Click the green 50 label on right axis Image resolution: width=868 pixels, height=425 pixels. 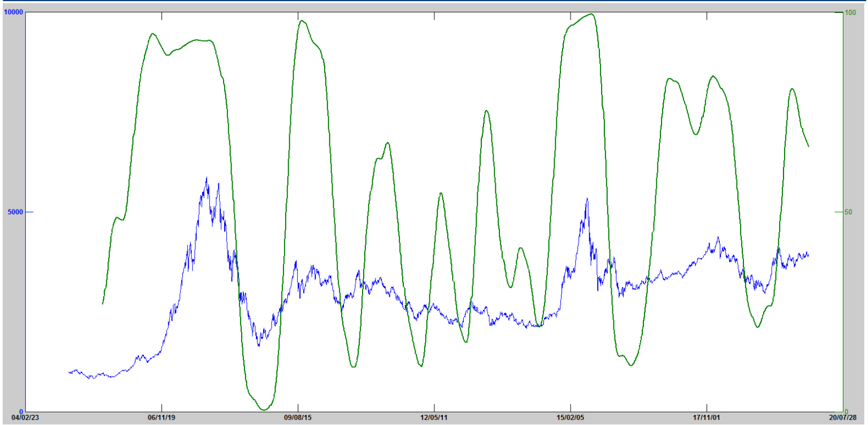coord(848,212)
